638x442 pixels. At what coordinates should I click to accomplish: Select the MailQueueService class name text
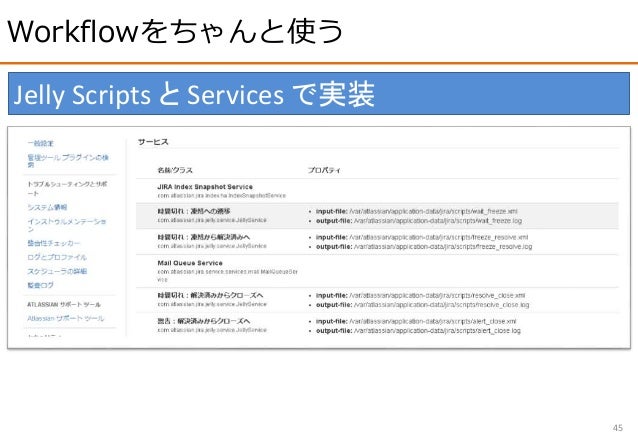pyautogui.click(x=227, y=276)
